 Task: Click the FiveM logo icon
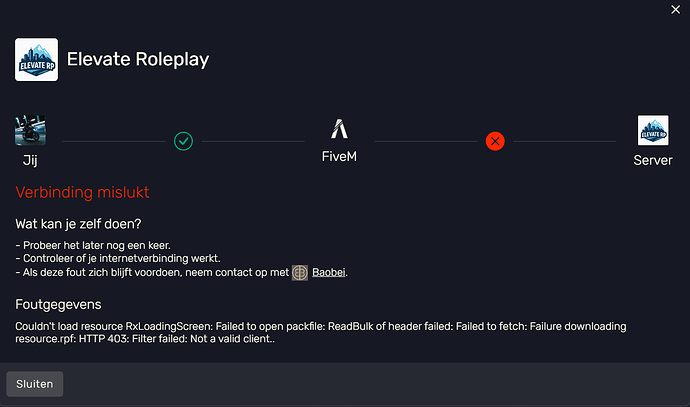339,130
